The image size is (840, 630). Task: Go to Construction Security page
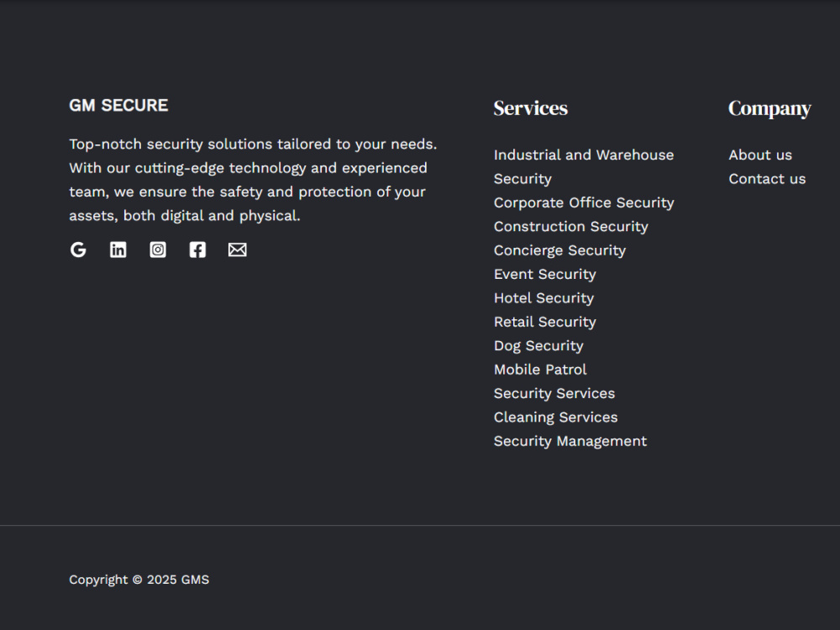click(x=571, y=227)
